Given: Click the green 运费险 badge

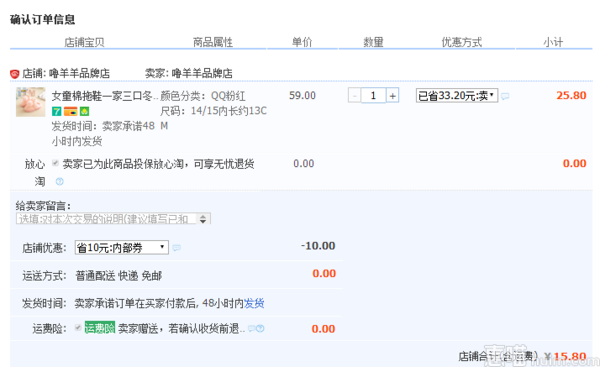Looking at the screenshot, I should pyautogui.click(x=99, y=328).
